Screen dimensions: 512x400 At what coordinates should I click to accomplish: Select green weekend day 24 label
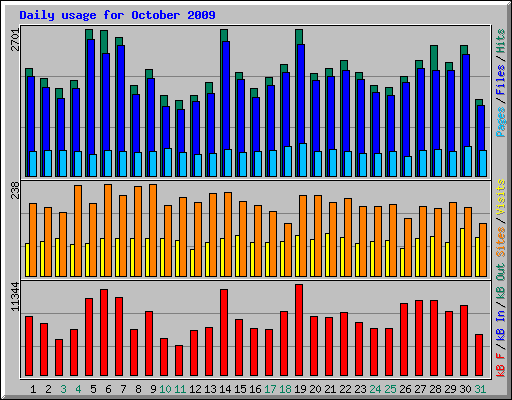click(x=375, y=389)
